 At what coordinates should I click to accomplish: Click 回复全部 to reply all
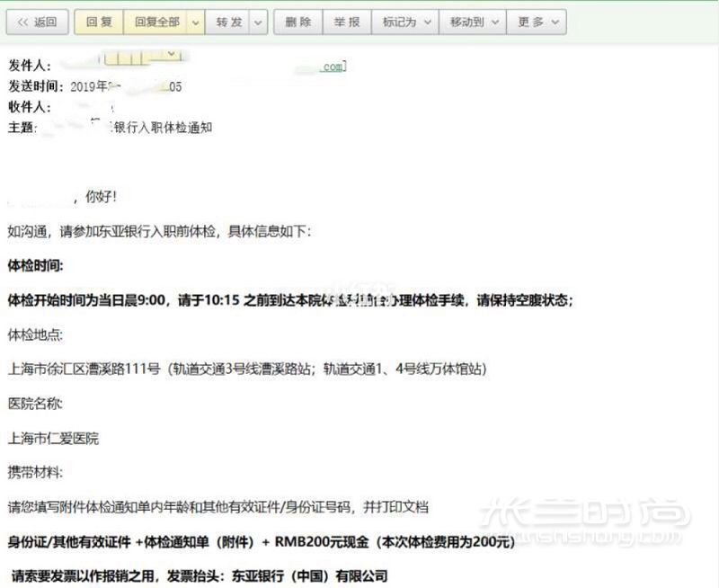click(156, 22)
